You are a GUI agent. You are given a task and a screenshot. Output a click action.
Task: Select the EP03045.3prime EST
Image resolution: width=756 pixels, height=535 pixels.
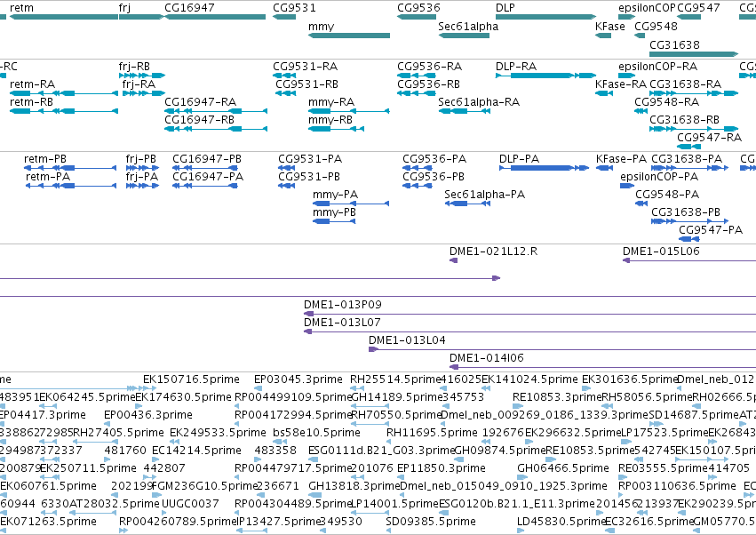(x=258, y=388)
